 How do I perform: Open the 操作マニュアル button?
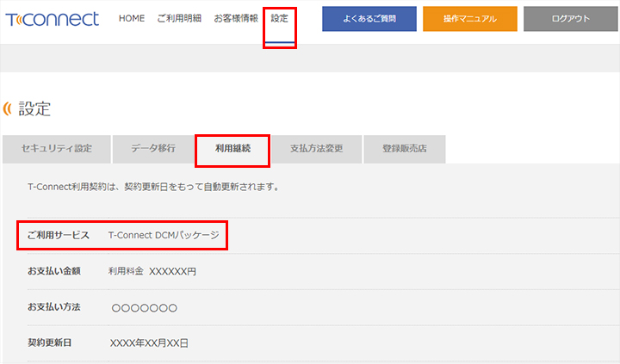[470, 19]
